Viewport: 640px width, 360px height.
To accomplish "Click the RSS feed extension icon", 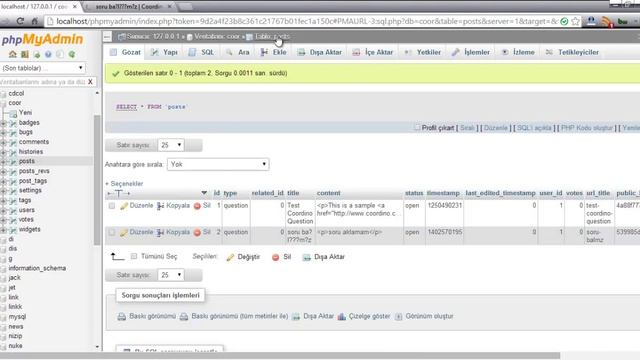I will (607, 22).
